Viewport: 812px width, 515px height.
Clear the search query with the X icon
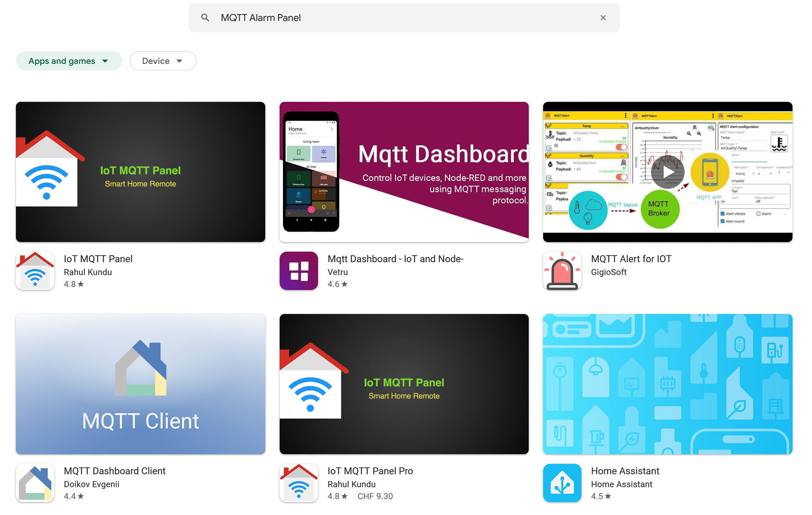click(x=603, y=17)
